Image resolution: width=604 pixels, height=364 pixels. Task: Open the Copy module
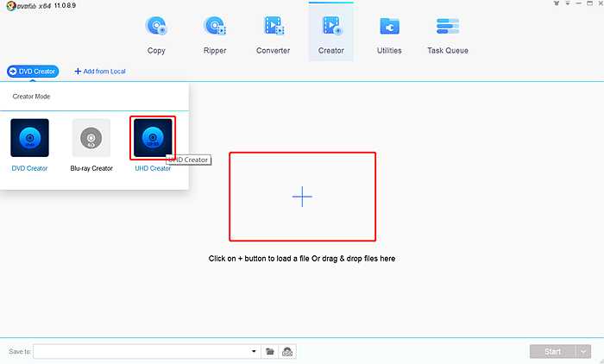click(156, 35)
